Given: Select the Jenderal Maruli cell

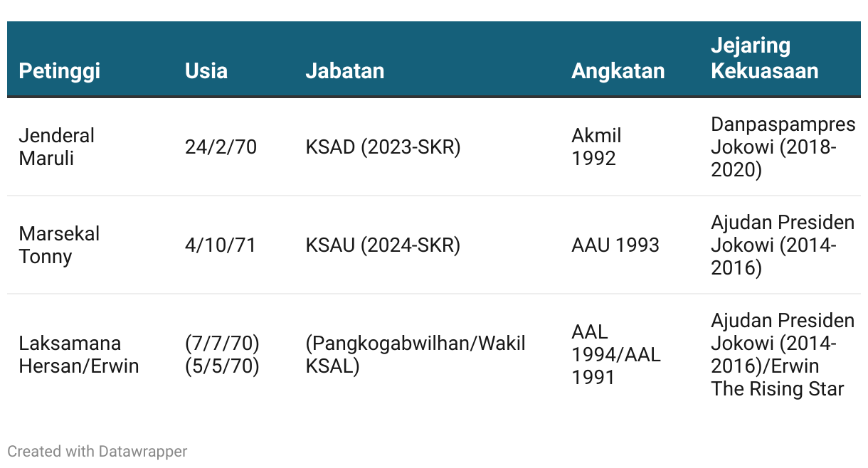Looking at the screenshot, I should pos(56,147).
